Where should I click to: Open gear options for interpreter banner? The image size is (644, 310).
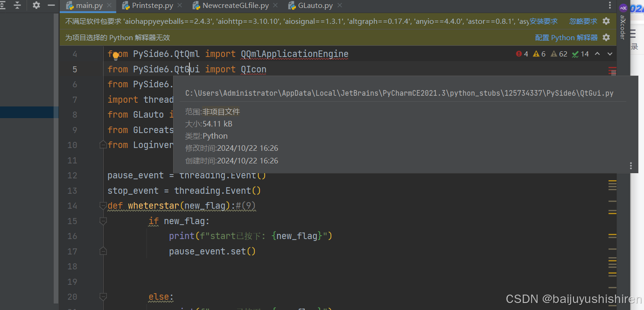606,37
